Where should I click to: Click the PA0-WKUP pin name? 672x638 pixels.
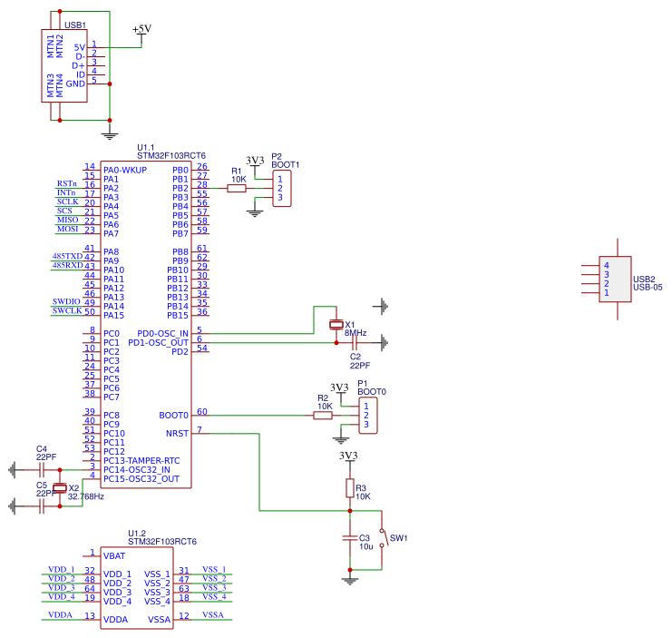click(125, 171)
